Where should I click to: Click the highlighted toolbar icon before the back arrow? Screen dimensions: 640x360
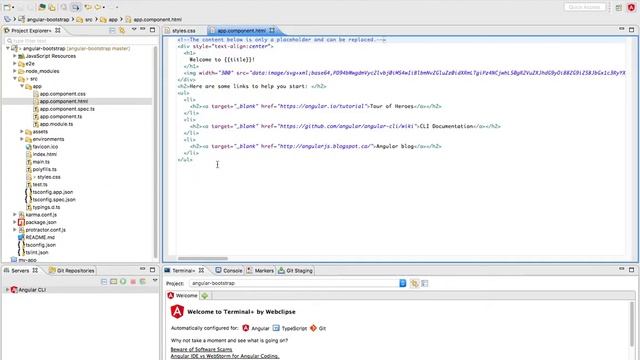pos(75,7)
